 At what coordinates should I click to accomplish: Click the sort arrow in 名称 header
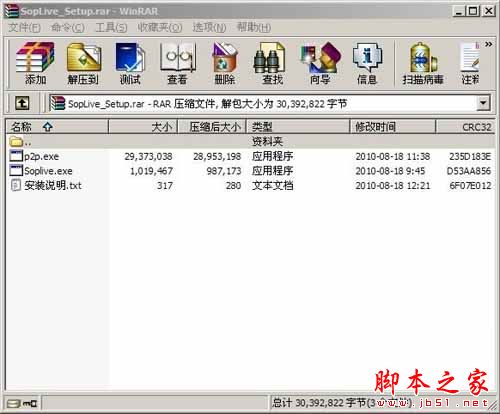(x=48, y=127)
